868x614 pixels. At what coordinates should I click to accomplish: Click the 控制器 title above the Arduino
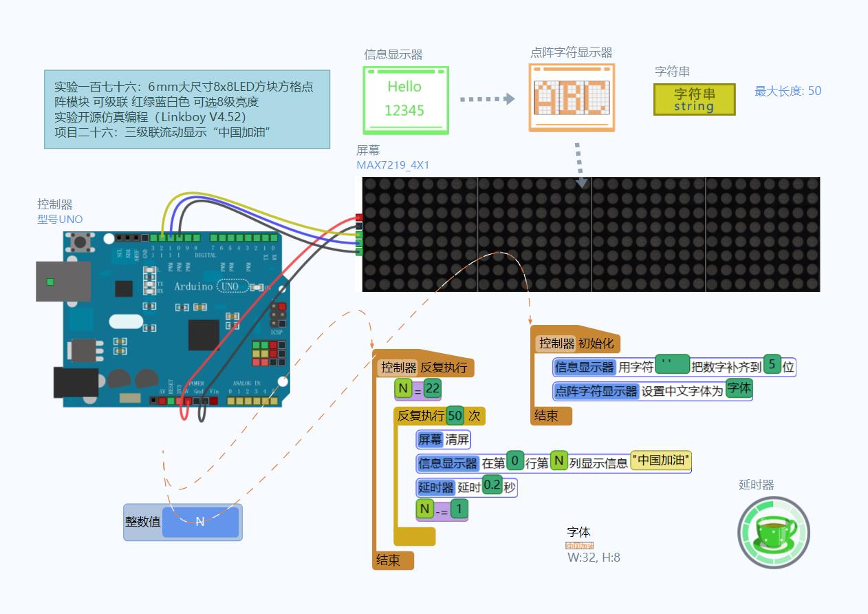(x=54, y=204)
